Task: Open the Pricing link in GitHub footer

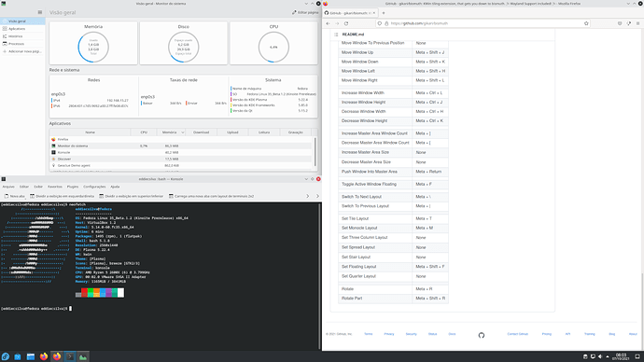Action: coord(547,334)
